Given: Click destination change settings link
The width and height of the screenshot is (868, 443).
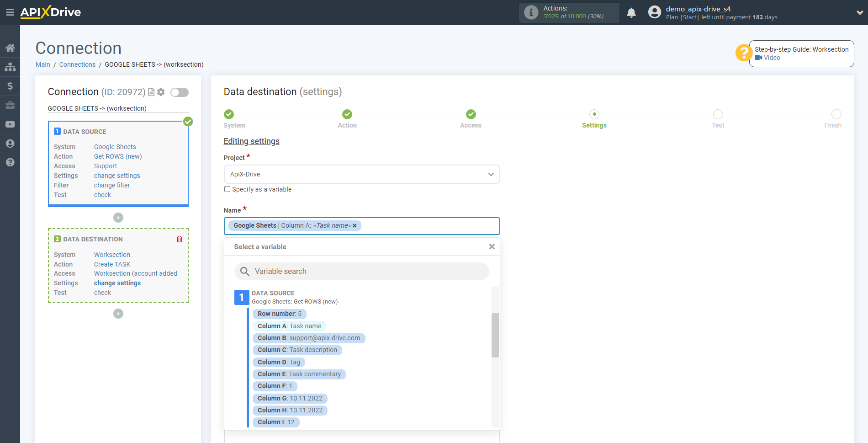Looking at the screenshot, I should pos(117,283).
